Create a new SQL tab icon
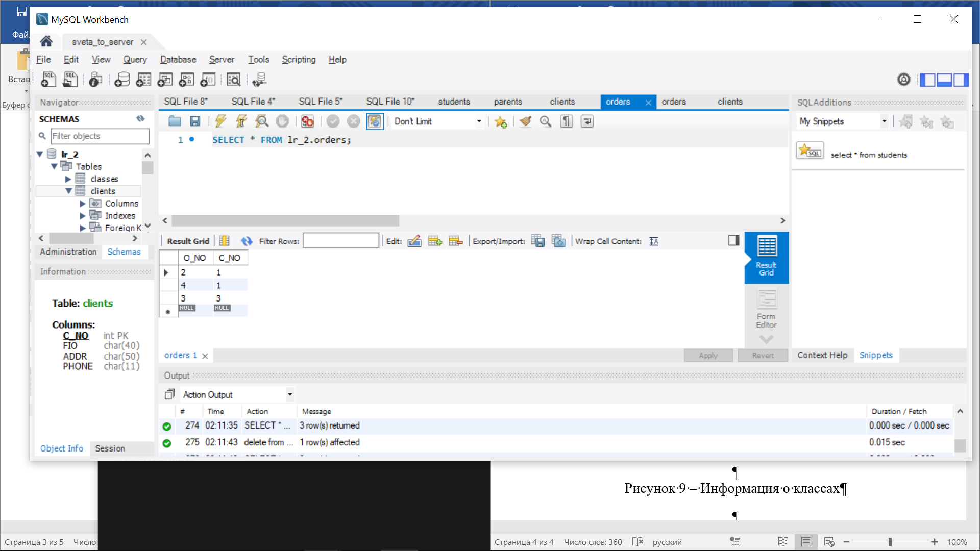 pyautogui.click(x=48, y=80)
